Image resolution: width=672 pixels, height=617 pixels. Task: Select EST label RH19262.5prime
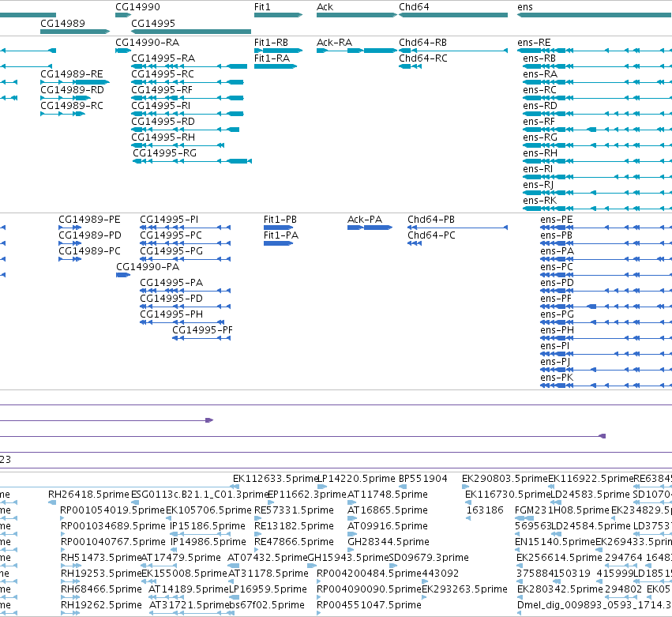click(101, 605)
